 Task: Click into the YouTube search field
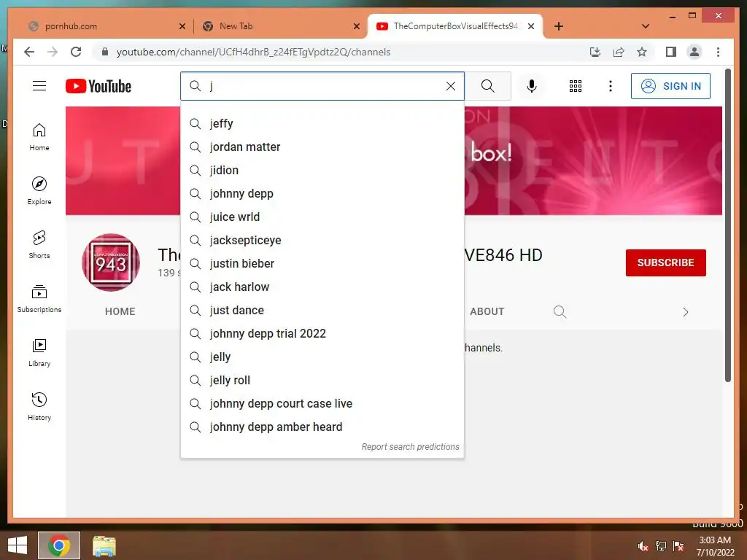(322, 86)
